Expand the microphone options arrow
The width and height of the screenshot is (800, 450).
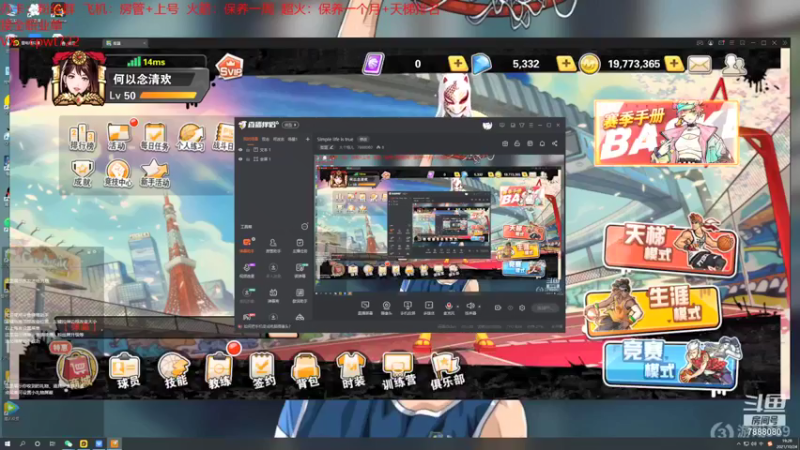[457, 307]
